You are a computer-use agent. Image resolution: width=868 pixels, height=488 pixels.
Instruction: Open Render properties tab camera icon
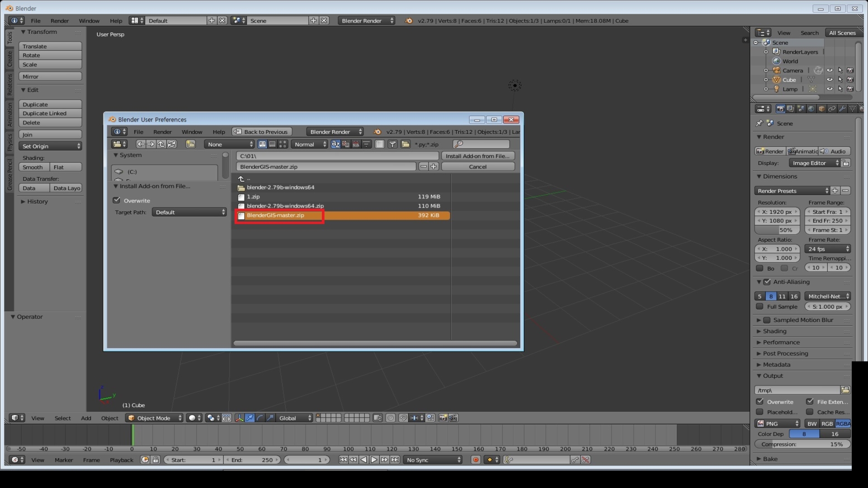(x=780, y=109)
